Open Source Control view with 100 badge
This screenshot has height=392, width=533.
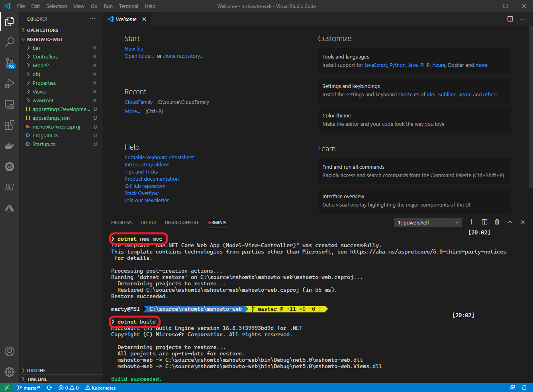coord(10,63)
